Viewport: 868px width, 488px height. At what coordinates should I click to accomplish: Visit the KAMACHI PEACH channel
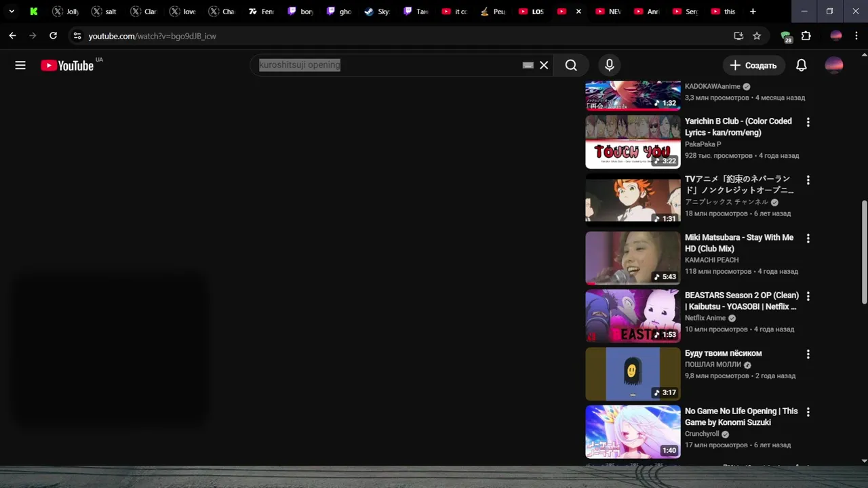tap(711, 260)
